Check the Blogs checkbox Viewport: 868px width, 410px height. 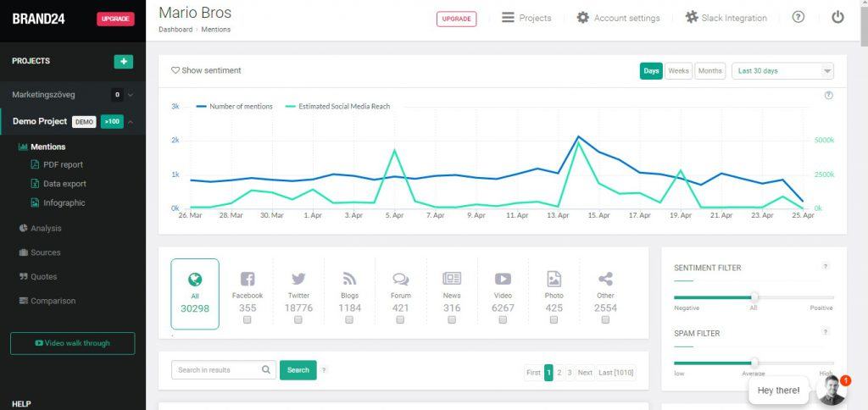click(x=349, y=320)
